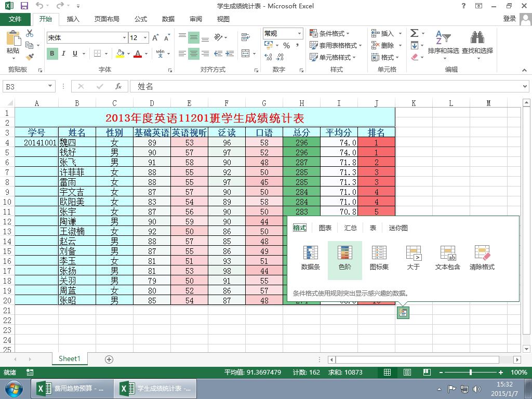Click the AutoSum sigma icon
Image resolution: width=532 pixels, height=399 pixels.
tap(414, 33)
